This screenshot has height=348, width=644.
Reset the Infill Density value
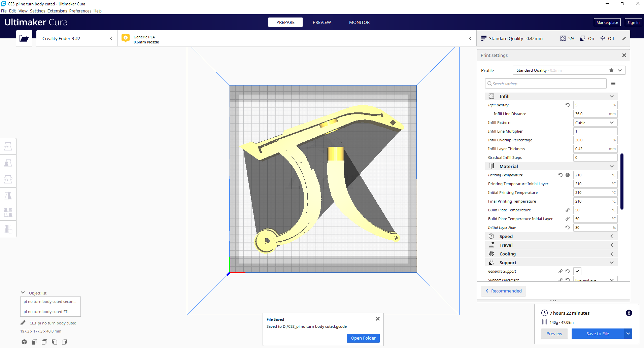tap(568, 105)
